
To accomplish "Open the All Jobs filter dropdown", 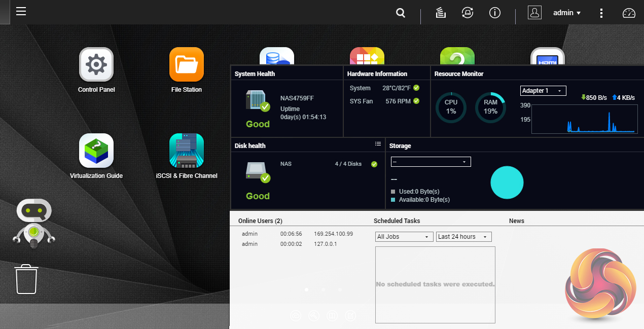I will point(404,237).
